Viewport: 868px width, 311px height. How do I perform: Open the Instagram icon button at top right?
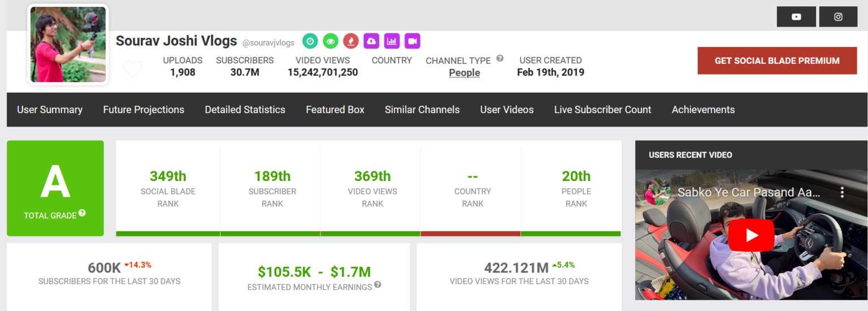tap(838, 16)
